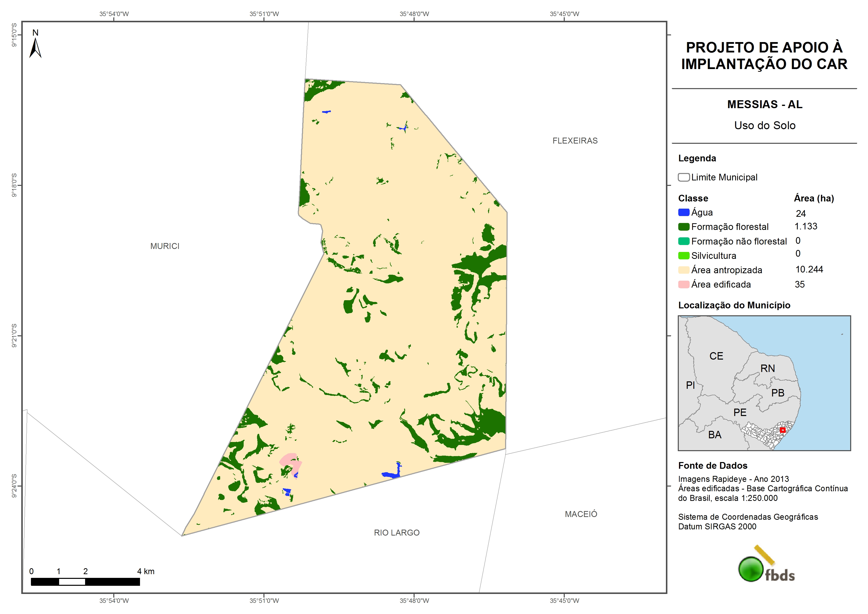
Task: Click the Limite Municipal legend symbol
Action: [683, 177]
